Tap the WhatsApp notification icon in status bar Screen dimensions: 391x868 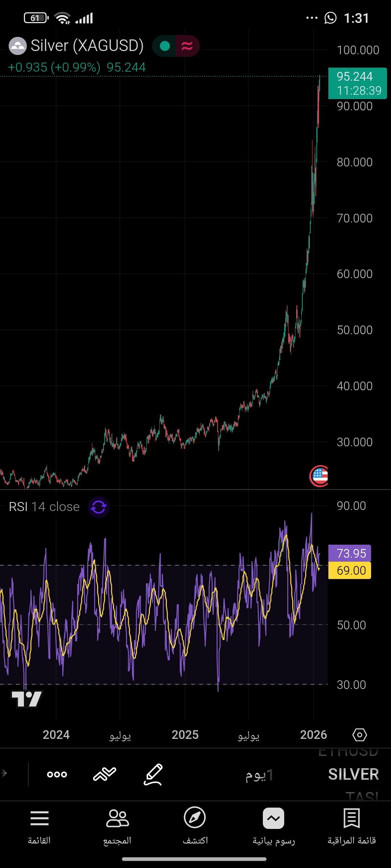click(x=331, y=18)
